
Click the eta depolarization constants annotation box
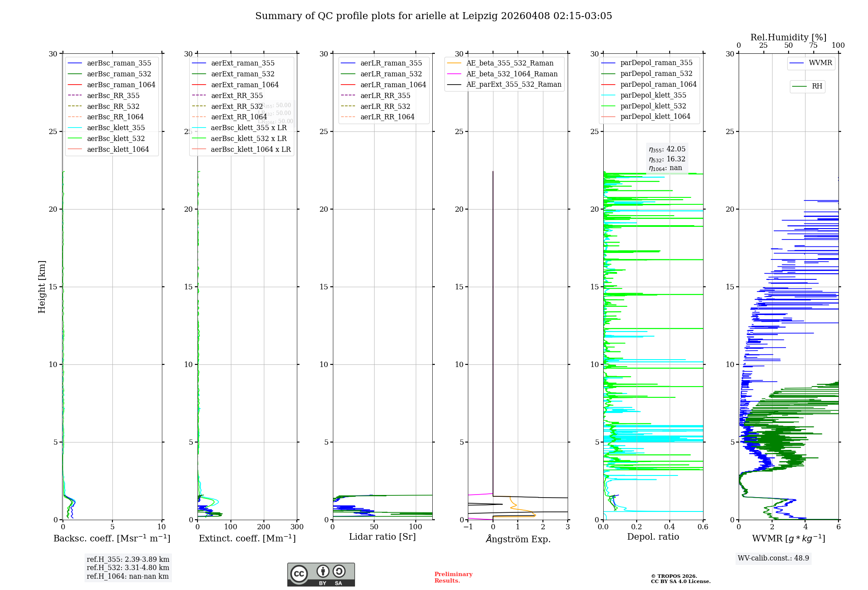coord(667,159)
